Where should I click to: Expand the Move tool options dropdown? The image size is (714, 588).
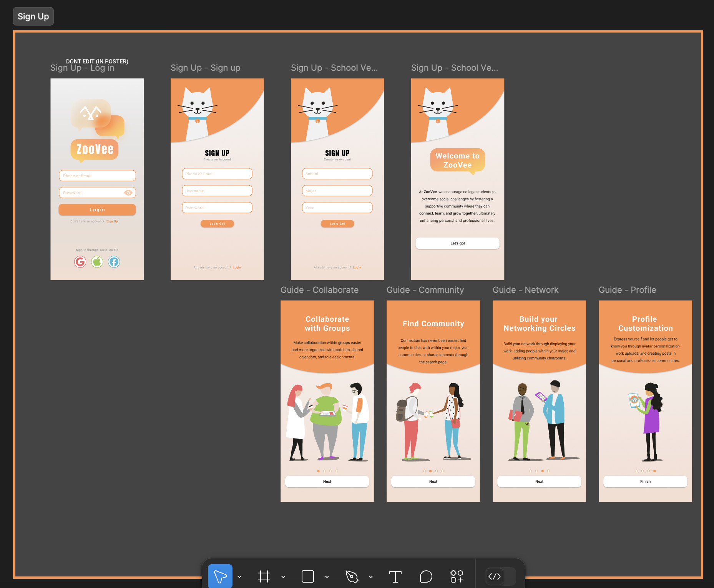pyautogui.click(x=240, y=577)
